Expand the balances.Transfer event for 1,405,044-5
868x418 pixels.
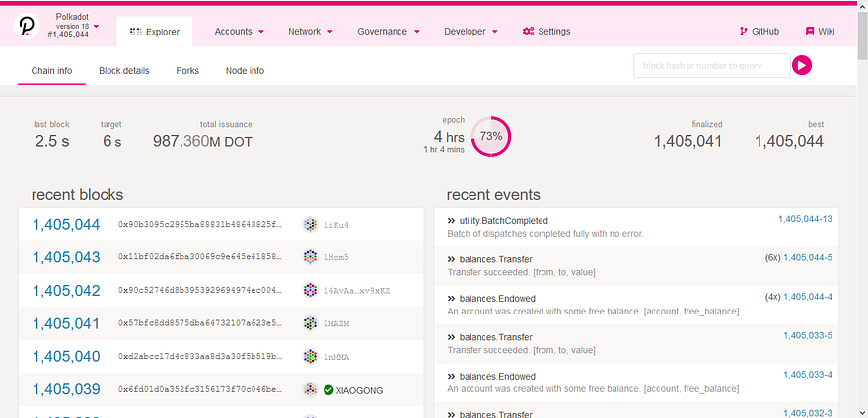pyautogui.click(x=451, y=259)
